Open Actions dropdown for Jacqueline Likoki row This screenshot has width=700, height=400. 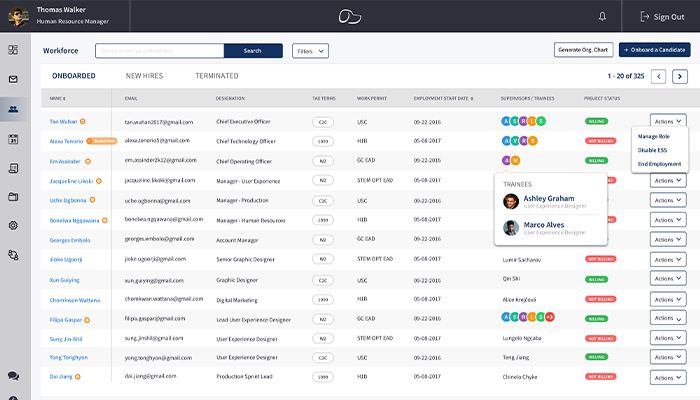coord(667,181)
